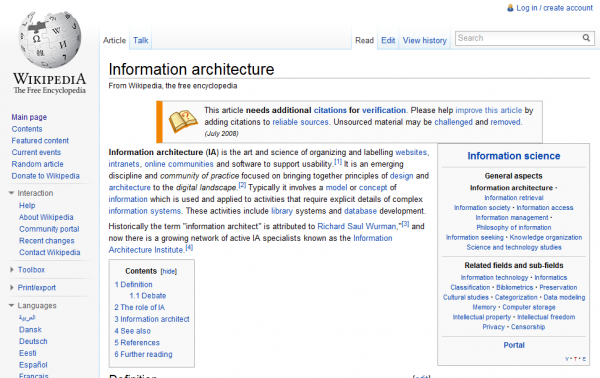600x378 pixels.
Task: Open About Wikipedia
Action: [x=46, y=217]
